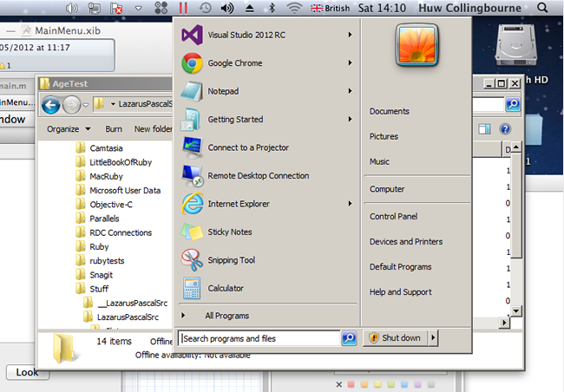
Task: Select the rubytests folder
Action: pyautogui.click(x=100, y=261)
